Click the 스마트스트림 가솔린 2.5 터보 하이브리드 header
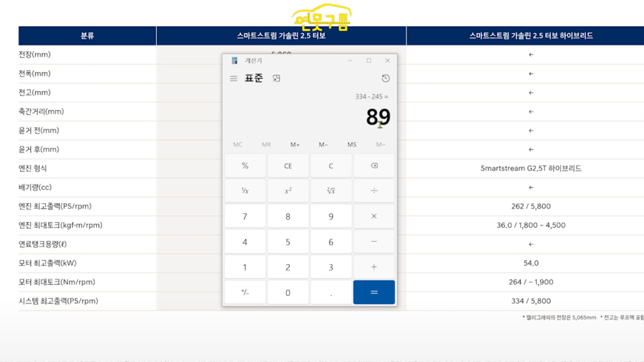644x362 pixels. (x=530, y=36)
